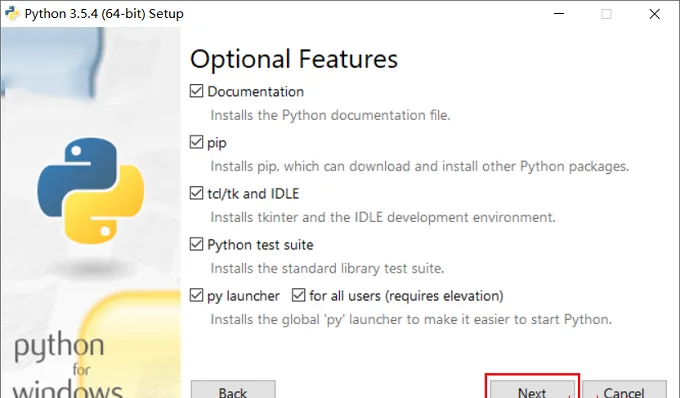Viewport: 680px width, 398px height.
Task: Uncheck the Python test suite checkbox
Action: click(x=196, y=245)
